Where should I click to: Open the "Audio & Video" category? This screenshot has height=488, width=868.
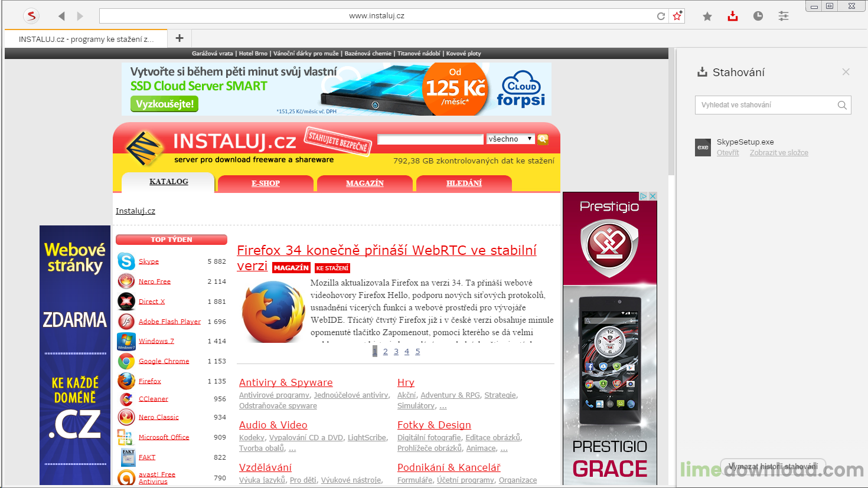[273, 425]
